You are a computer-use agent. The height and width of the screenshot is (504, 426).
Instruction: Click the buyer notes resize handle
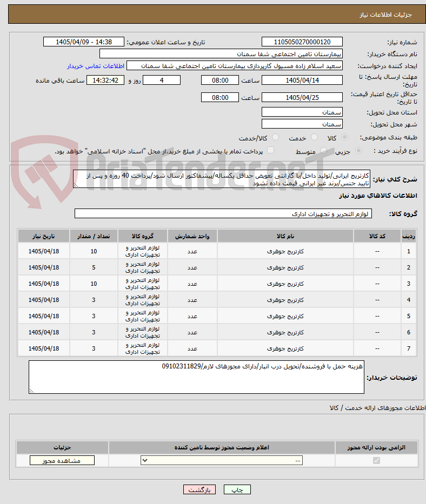point(31,391)
